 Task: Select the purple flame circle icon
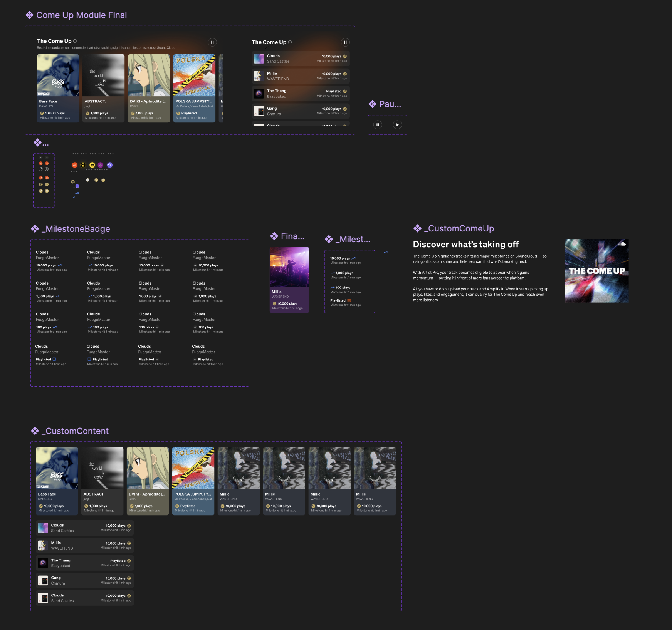tap(101, 165)
